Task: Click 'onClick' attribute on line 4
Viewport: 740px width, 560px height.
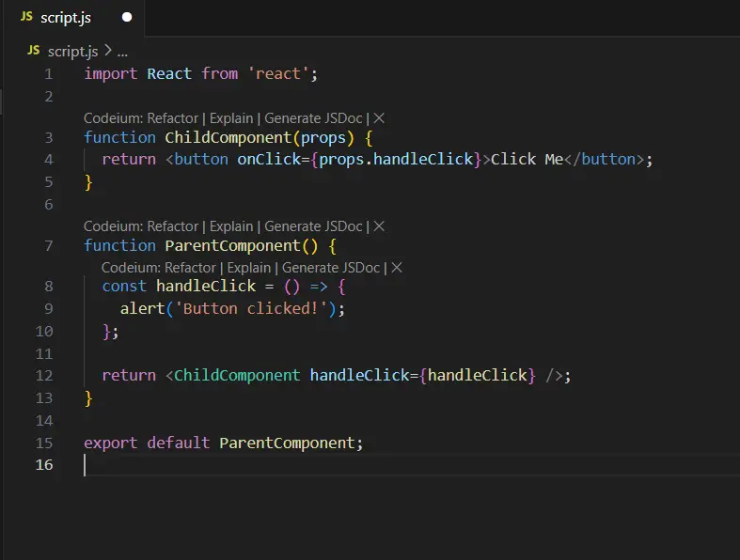Action: [x=269, y=160]
